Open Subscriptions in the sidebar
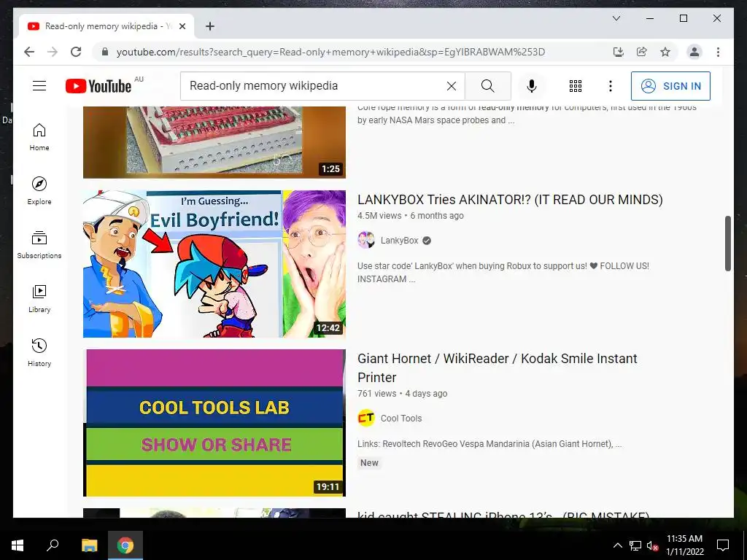Image resolution: width=747 pixels, height=560 pixels. tap(39, 245)
